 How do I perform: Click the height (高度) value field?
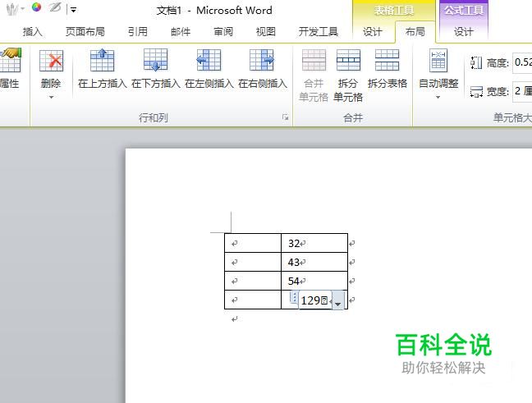(x=522, y=62)
